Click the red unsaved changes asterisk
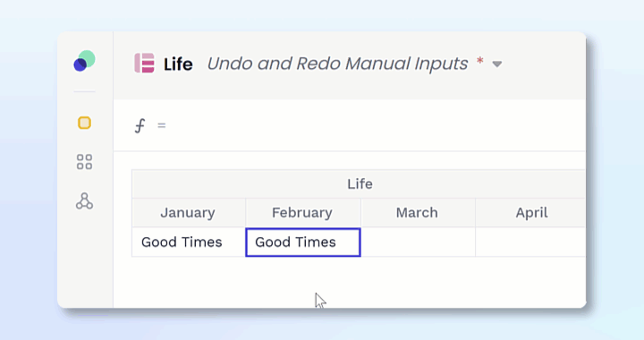Screen dimensions: 644x340 coord(479,62)
